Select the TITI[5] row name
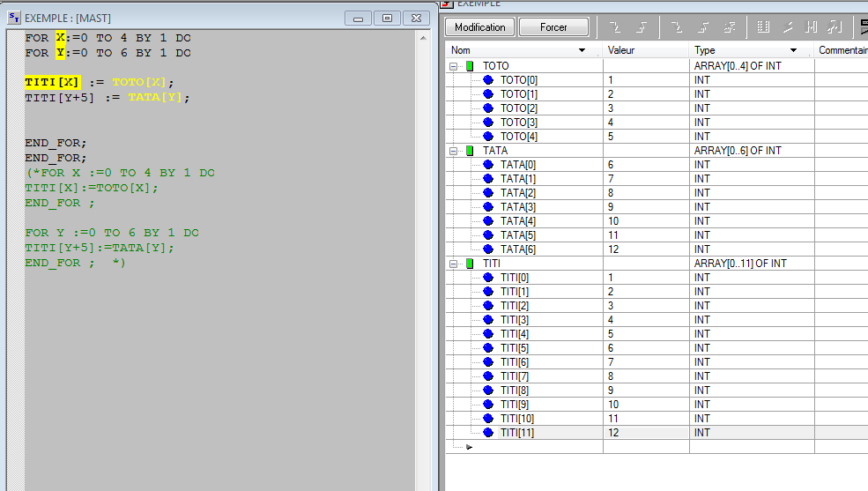The height and width of the screenshot is (491, 868). [x=515, y=348]
